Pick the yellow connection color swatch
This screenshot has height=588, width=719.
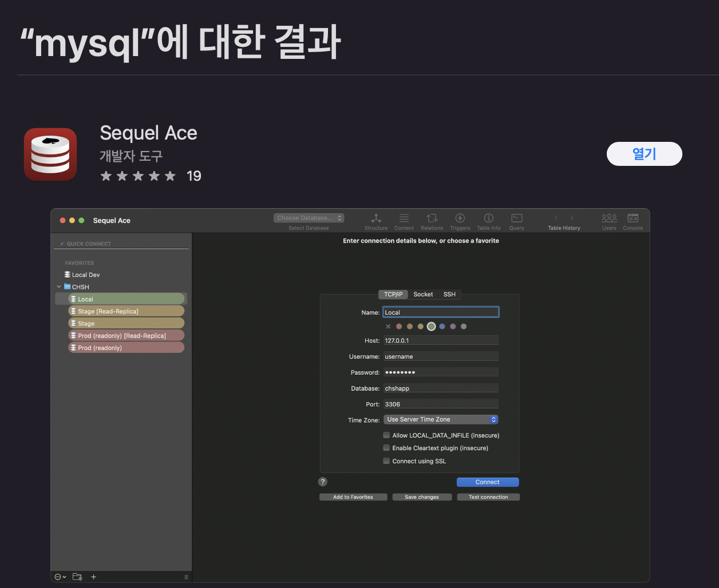point(420,327)
